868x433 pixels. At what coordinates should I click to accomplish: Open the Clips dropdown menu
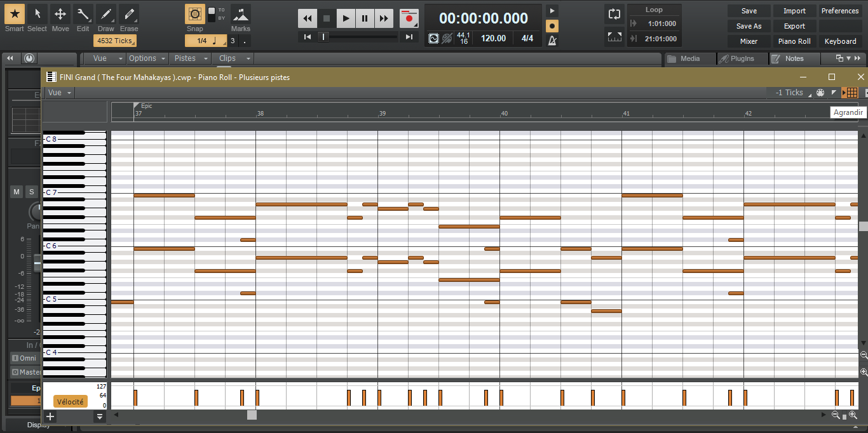click(x=234, y=58)
